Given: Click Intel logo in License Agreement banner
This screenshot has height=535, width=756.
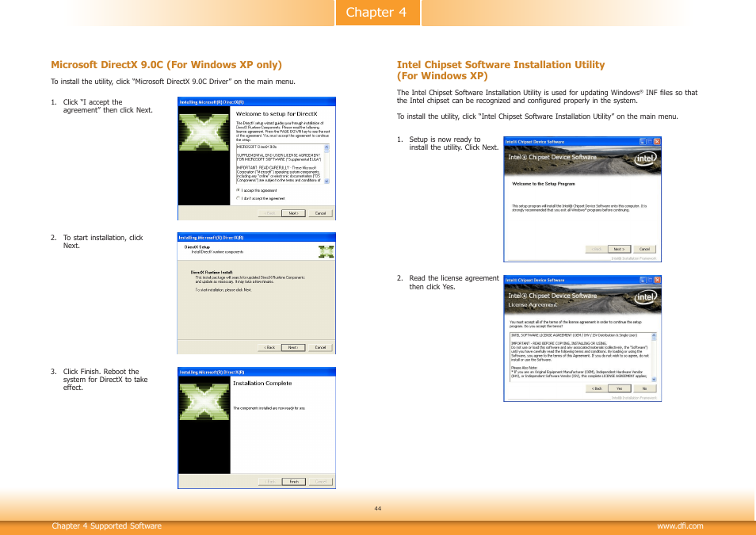Looking at the screenshot, I should [x=646, y=297].
